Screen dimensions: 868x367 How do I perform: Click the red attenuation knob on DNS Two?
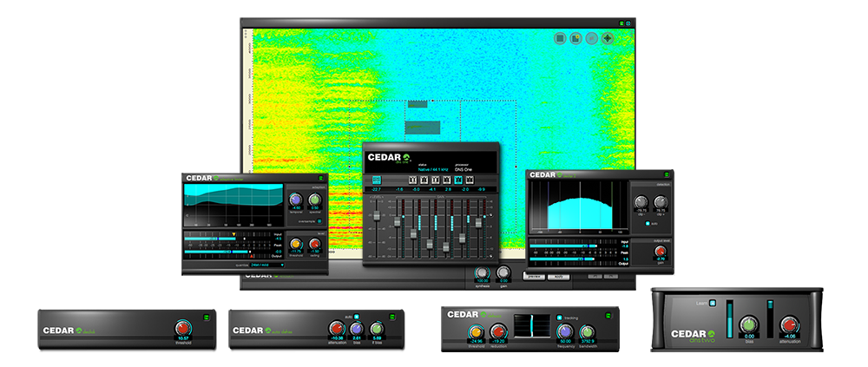(x=789, y=325)
